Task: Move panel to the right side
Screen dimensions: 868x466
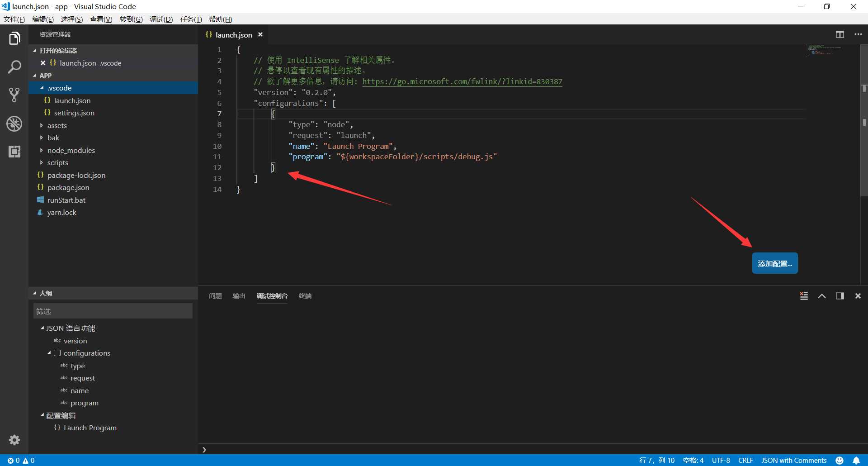Action: (x=840, y=296)
